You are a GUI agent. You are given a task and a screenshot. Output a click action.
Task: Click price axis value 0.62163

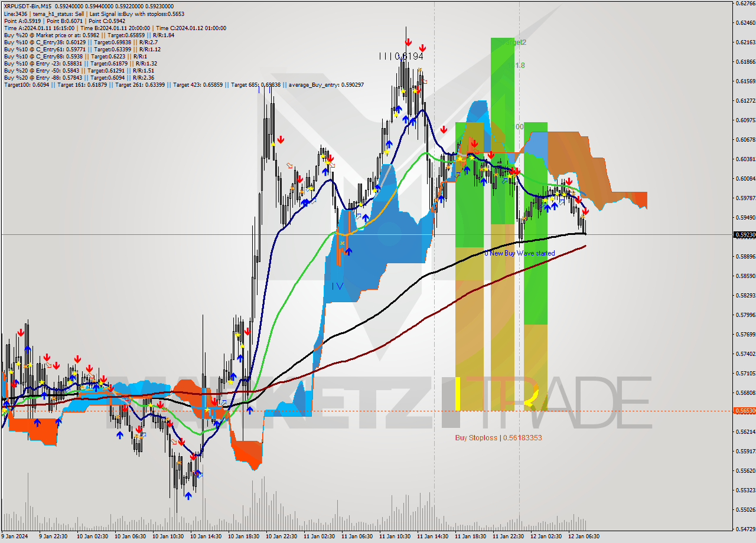745,42
